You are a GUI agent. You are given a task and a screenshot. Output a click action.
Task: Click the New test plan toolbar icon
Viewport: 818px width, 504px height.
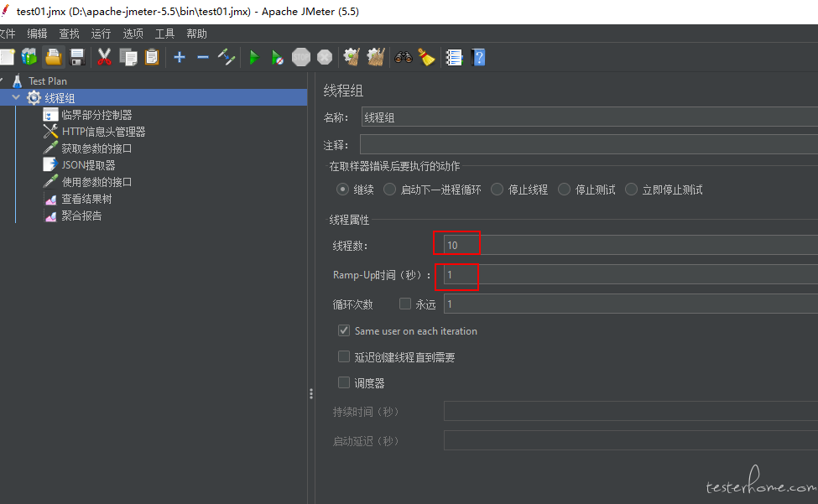point(7,57)
